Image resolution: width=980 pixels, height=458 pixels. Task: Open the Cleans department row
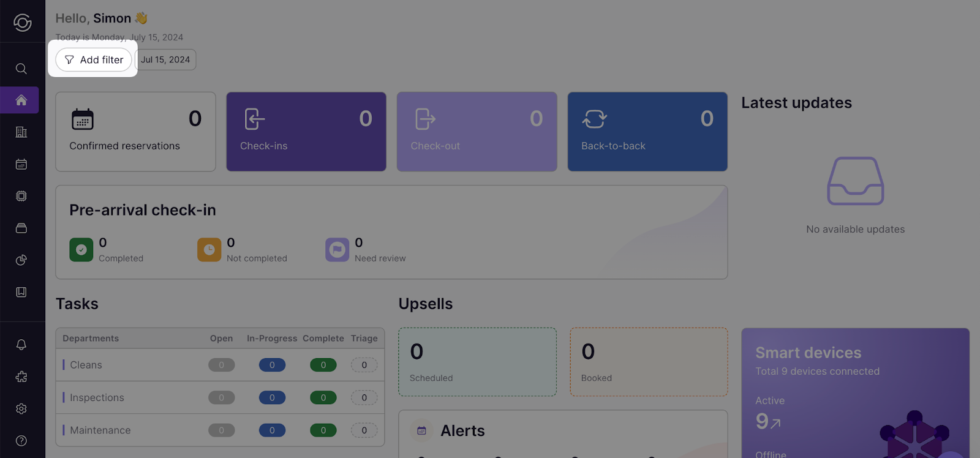click(86, 365)
